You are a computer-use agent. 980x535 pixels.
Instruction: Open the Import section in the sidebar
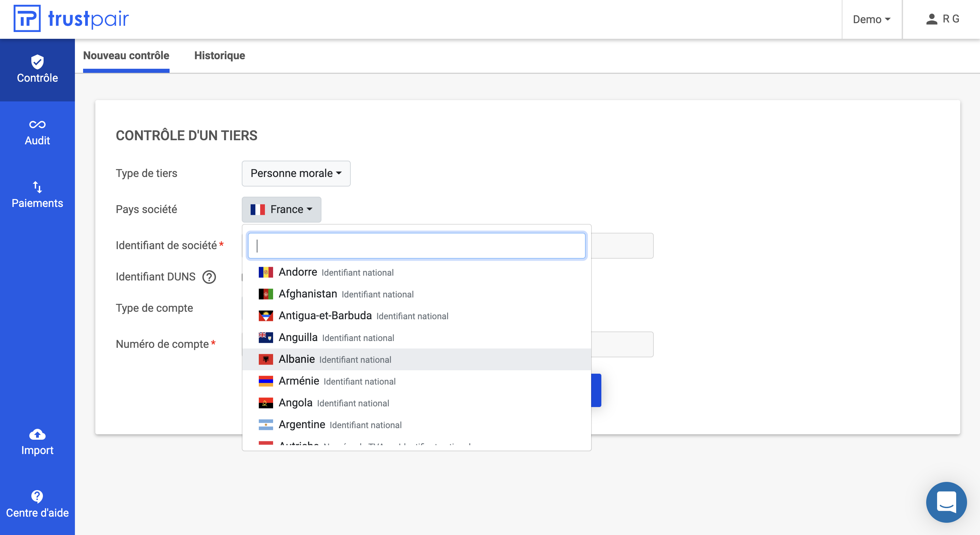click(37, 441)
